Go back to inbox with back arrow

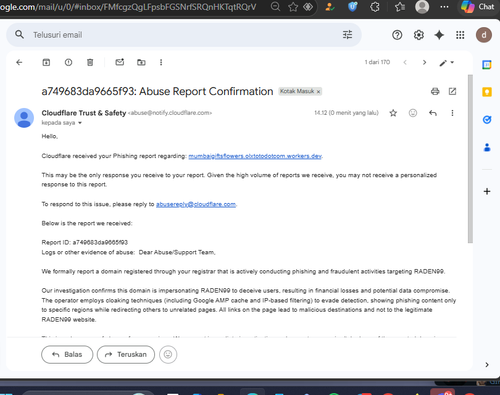(19, 62)
